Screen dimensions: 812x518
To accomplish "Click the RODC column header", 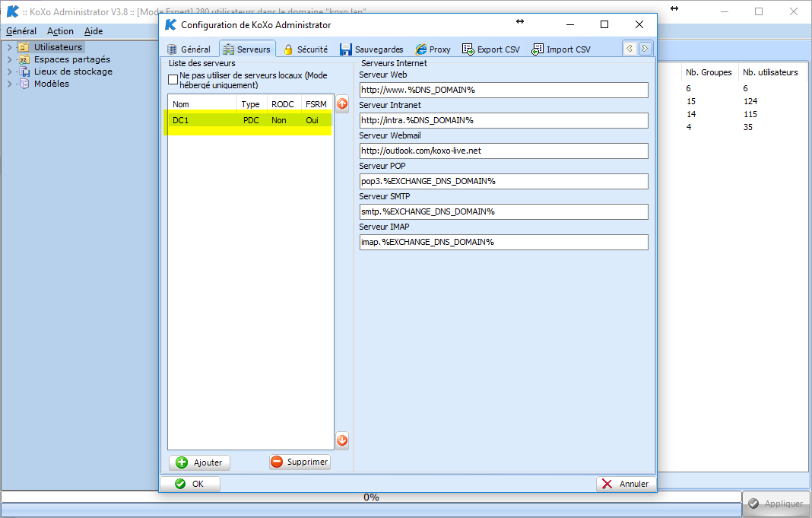I will point(284,104).
